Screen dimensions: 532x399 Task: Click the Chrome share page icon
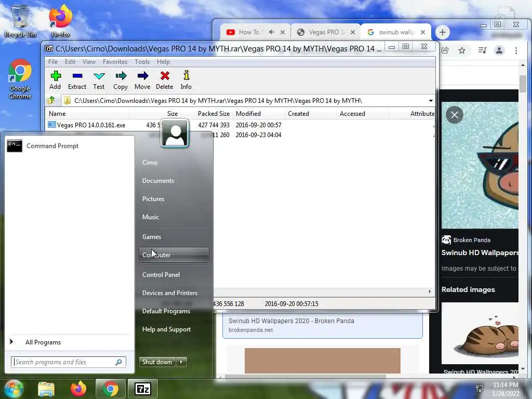tap(445, 50)
